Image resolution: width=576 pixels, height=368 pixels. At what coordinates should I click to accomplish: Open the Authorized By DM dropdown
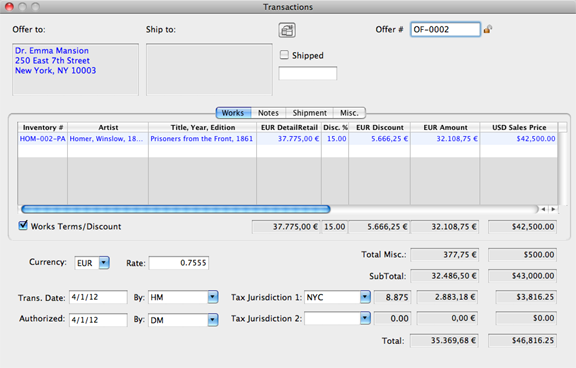[x=213, y=320]
